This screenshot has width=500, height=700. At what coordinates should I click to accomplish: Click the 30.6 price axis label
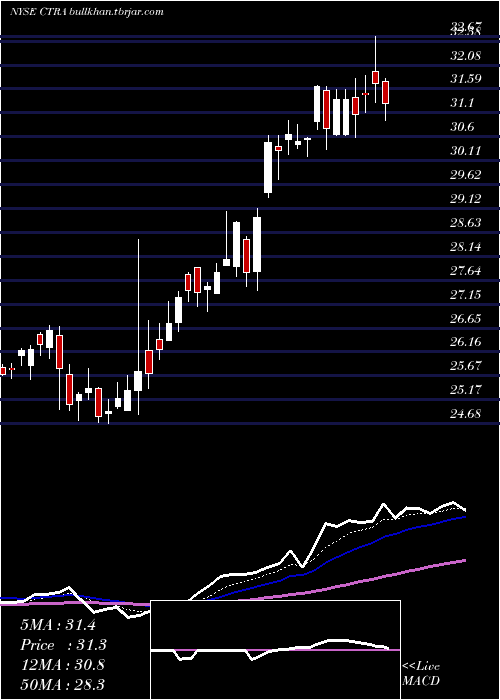pos(462,127)
